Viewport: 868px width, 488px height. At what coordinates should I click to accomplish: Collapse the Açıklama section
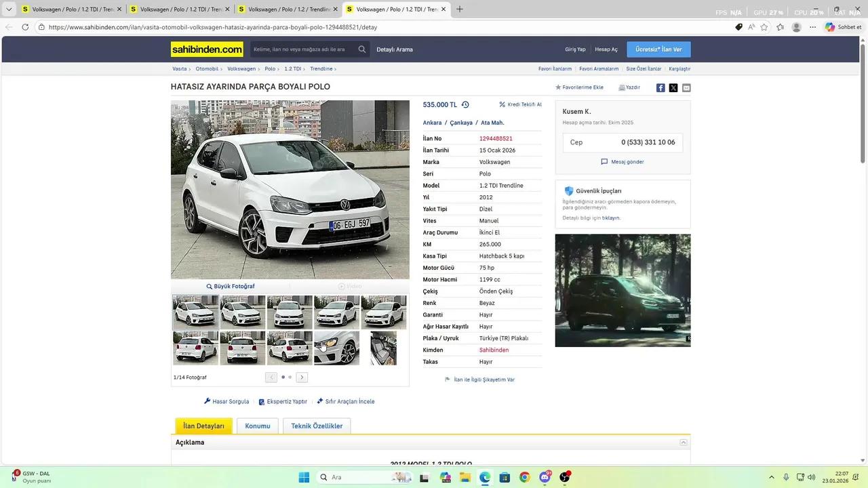pos(684,443)
